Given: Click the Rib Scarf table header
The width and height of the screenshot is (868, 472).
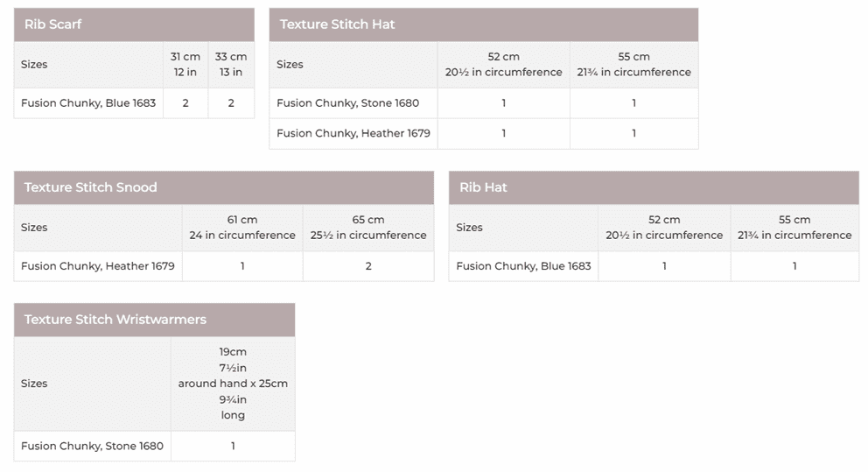Looking at the screenshot, I should pyautogui.click(x=53, y=25).
